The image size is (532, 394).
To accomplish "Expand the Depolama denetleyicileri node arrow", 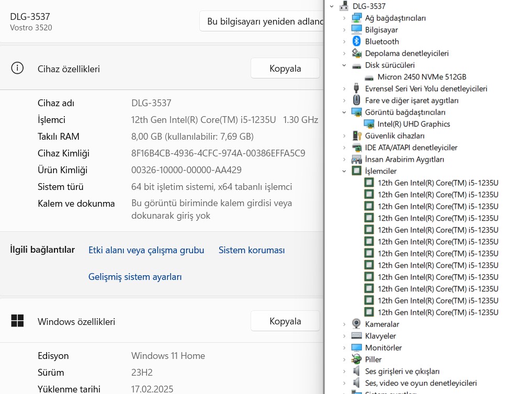I will [344, 53].
